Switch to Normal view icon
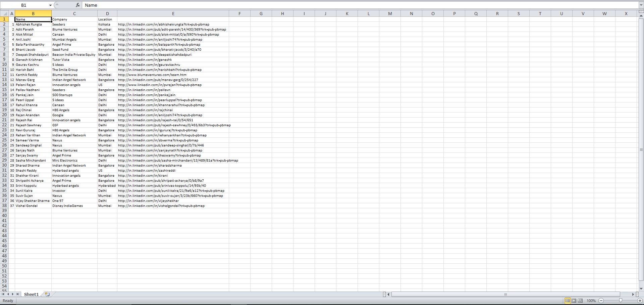 click(x=568, y=301)
